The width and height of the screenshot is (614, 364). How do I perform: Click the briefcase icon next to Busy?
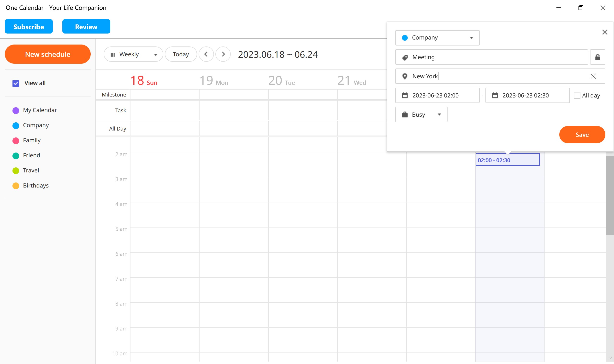pos(405,114)
